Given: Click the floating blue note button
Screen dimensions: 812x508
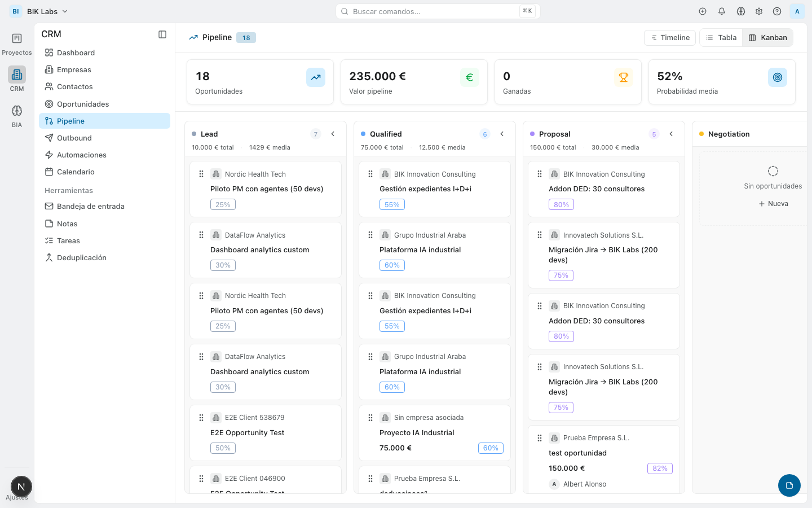Looking at the screenshot, I should 789,485.
